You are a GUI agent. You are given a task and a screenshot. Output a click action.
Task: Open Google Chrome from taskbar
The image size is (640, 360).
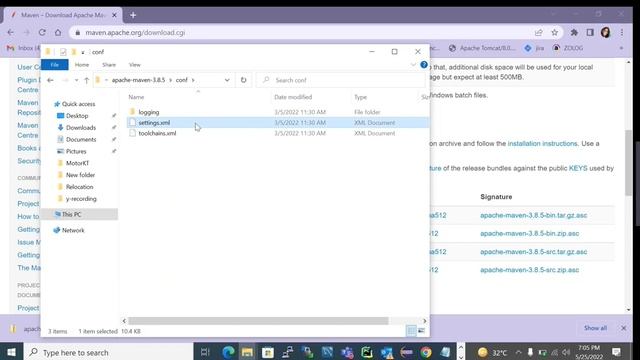coord(426,352)
